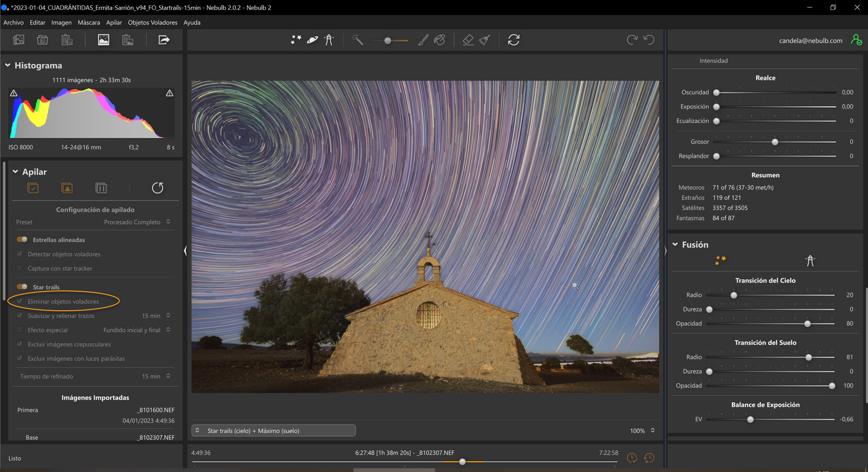This screenshot has height=472, width=868.
Task: Open the Fundido inicial y final dropdown
Action: coord(137,330)
